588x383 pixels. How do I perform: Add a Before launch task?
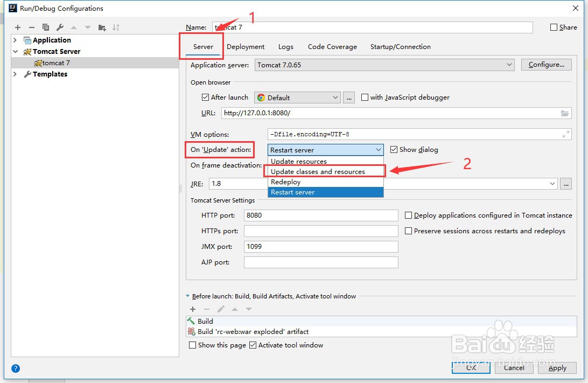point(193,309)
